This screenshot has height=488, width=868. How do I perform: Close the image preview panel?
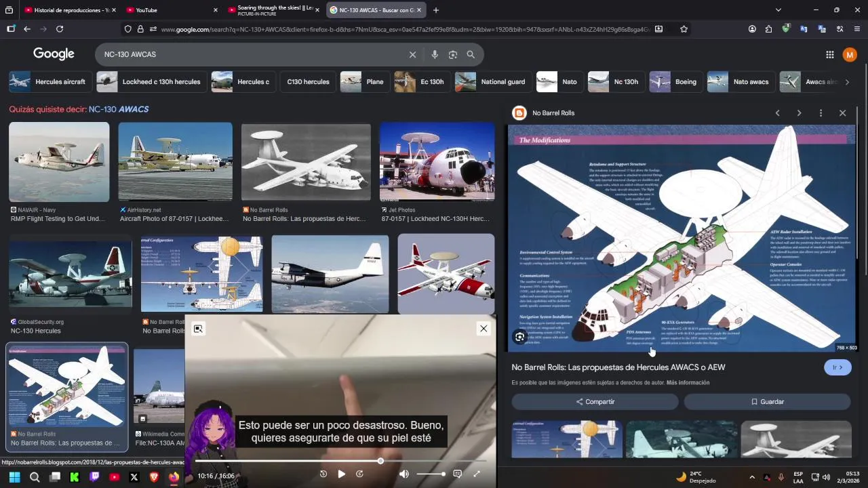[842, 113]
